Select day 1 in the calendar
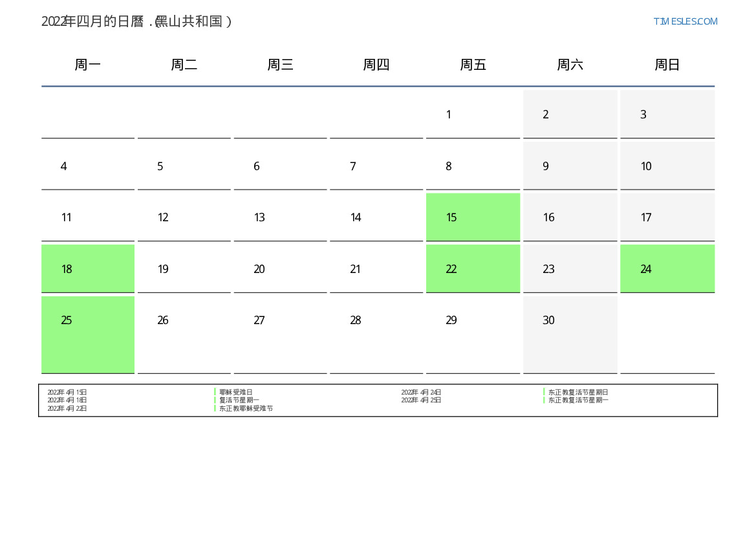The image size is (756, 535). point(473,115)
